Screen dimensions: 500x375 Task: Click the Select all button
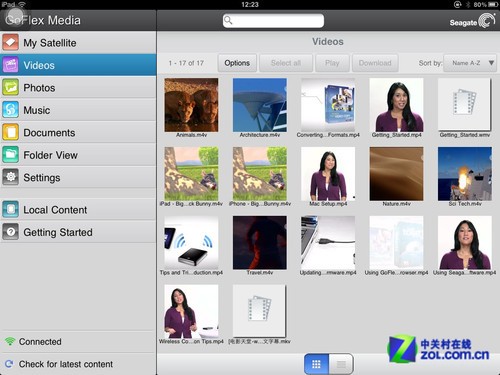click(x=286, y=63)
